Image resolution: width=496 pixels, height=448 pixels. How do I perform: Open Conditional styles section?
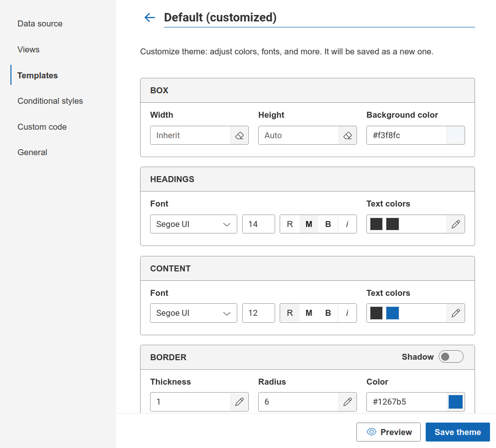(x=50, y=101)
